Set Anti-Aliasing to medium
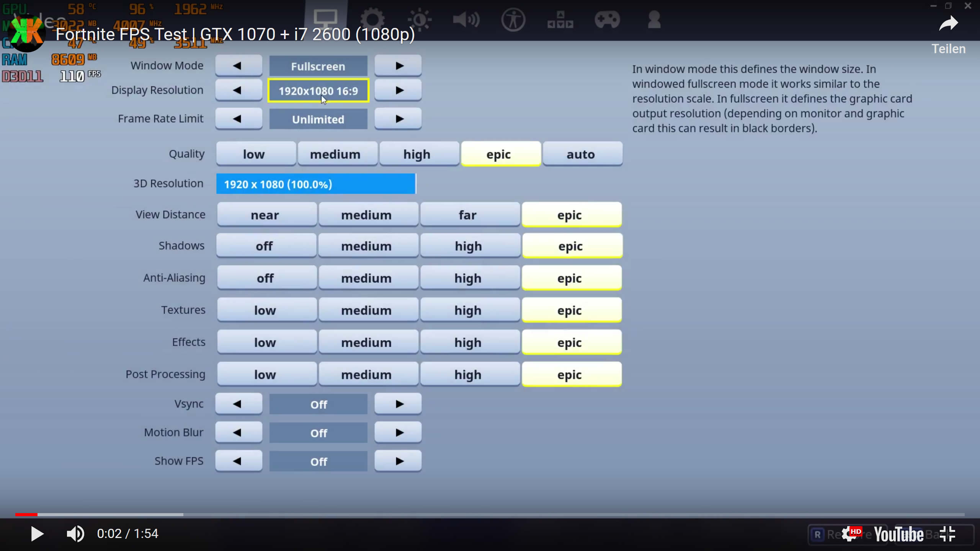Image resolution: width=980 pixels, height=551 pixels. [x=366, y=278]
